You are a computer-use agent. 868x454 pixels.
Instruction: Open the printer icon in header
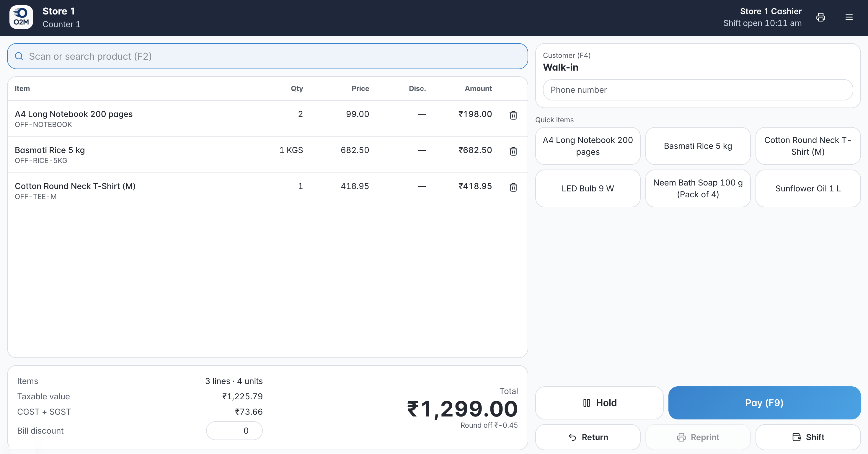click(x=820, y=17)
